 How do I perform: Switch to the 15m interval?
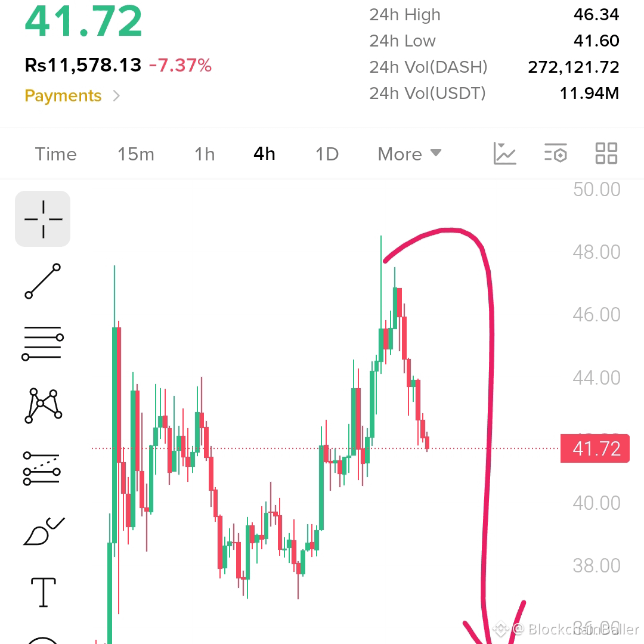pos(136,154)
